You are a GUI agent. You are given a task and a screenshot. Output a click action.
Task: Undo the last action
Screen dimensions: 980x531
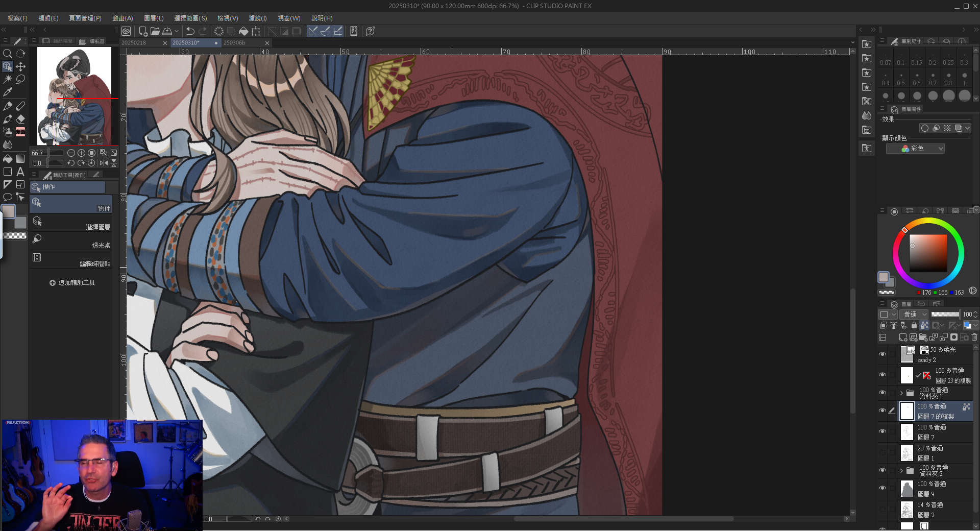pyautogui.click(x=190, y=31)
